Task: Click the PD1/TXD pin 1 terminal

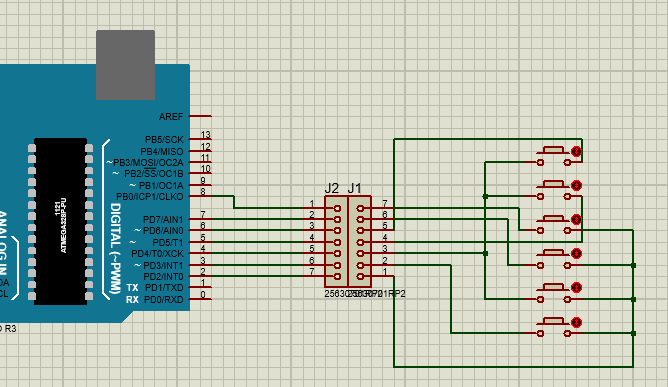Action: tap(200, 287)
